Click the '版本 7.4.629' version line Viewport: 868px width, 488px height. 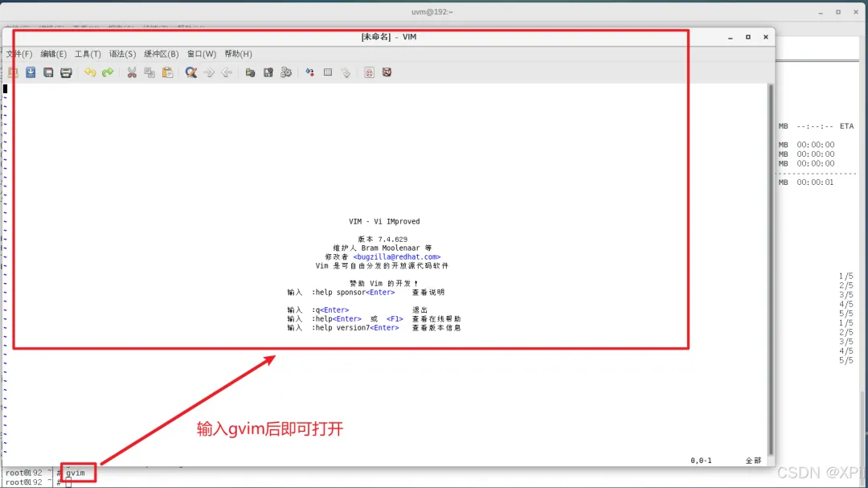coord(383,240)
